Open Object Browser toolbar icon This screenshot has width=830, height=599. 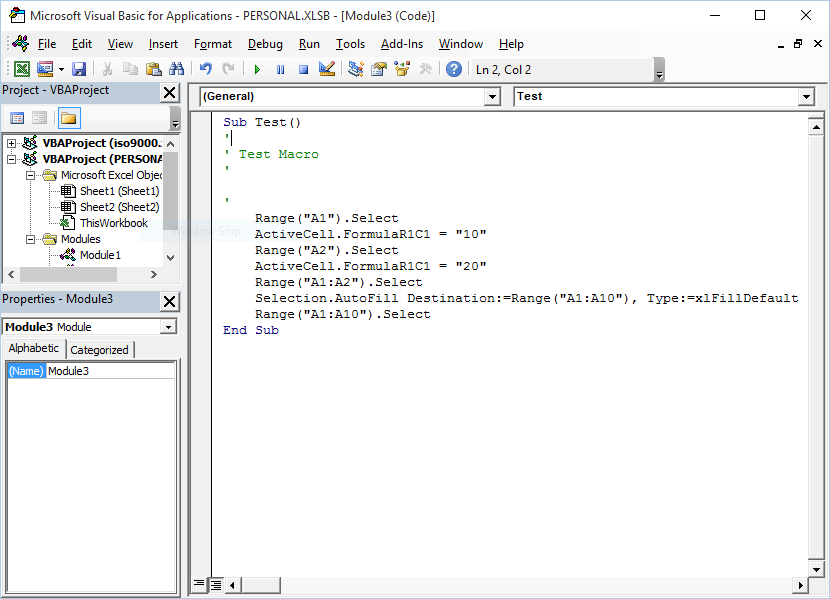point(402,69)
